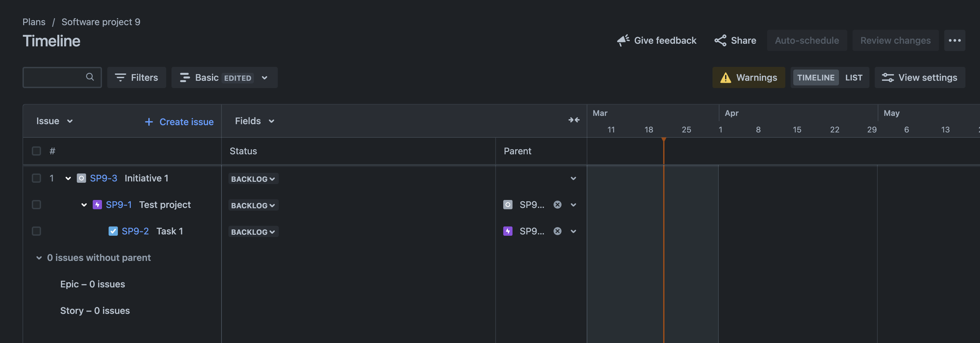The width and height of the screenshot is (980, 343).
Task: Click the Share network icon
Action: (720, 40)
